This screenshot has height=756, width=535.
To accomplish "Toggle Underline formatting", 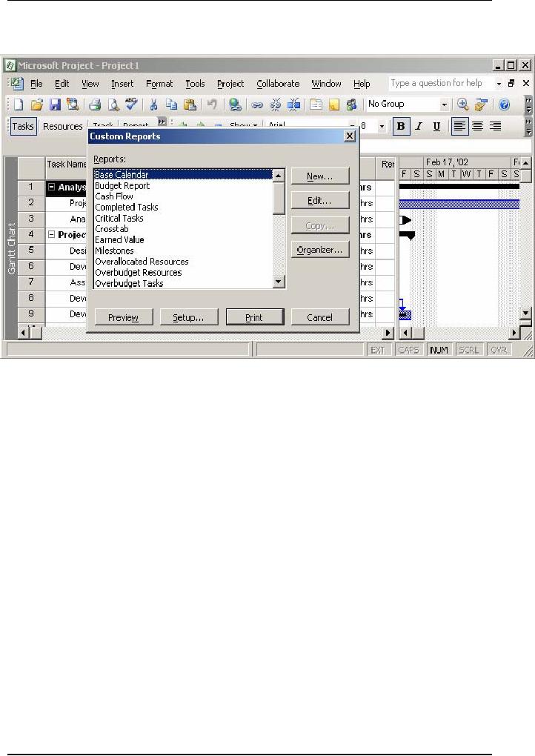I will (436, 126).
